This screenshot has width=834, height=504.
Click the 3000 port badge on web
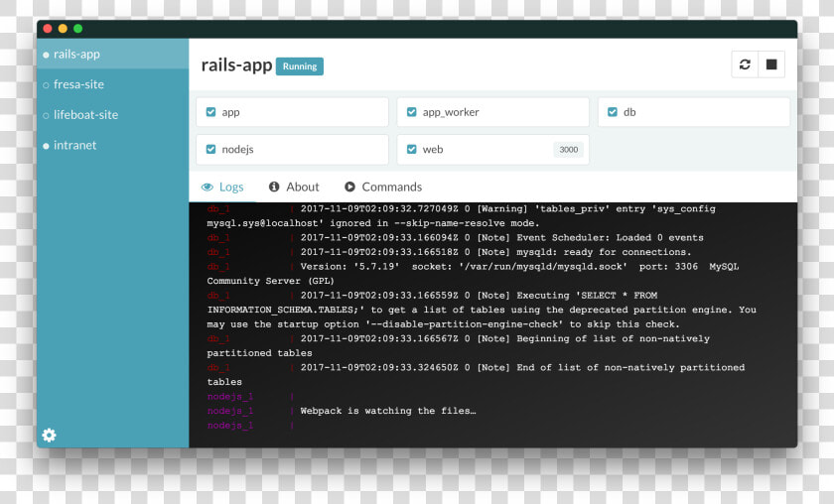[x=569, y=150]
